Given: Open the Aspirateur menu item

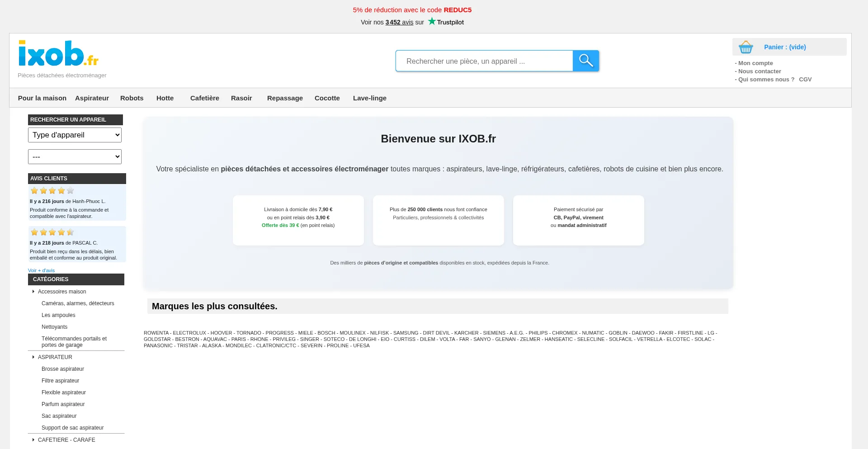Looking at the screenshot, I should tap(92, 98).
